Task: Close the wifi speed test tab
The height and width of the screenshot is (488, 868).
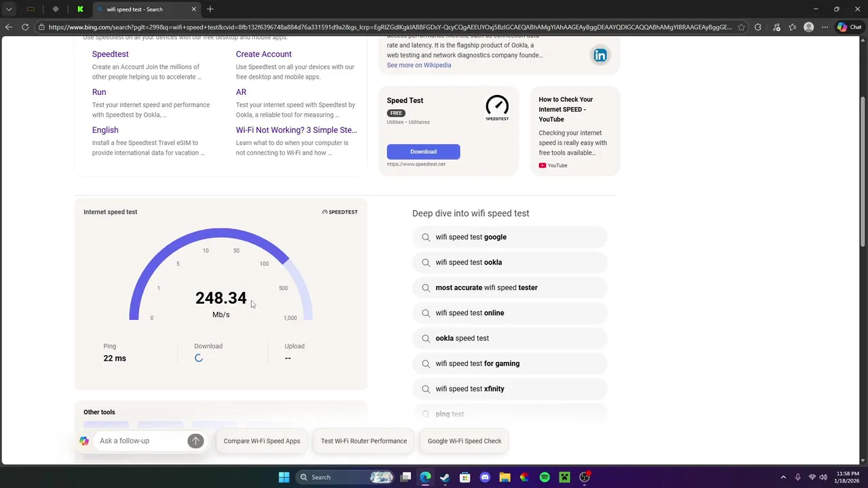Action: point(193,9)
